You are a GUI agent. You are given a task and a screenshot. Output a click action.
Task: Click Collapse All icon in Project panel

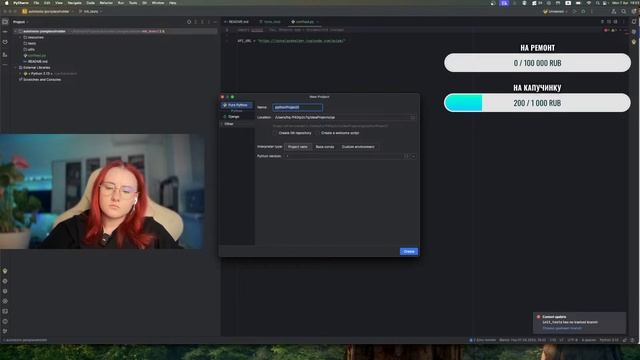(202, 22)
